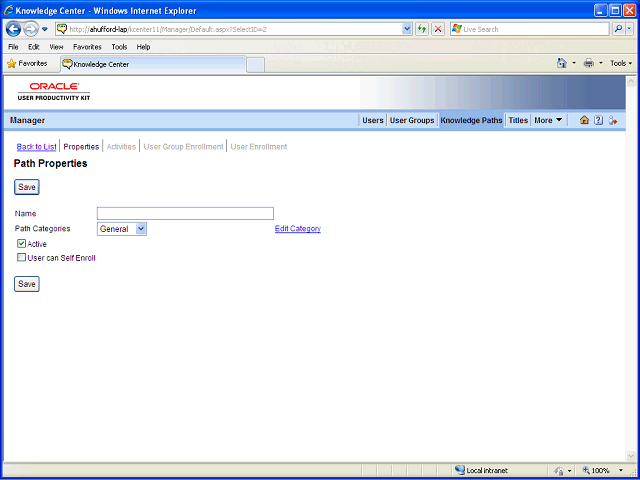Open the Edit menu
The width and height of the screenshot is (640, 480).
tap(33, 47)
